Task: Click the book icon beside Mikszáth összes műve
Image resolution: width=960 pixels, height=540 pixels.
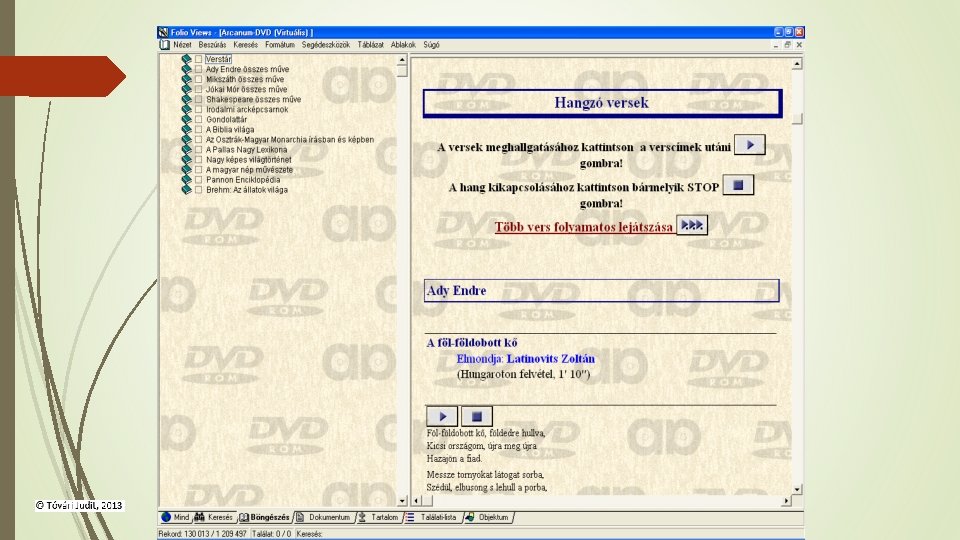Action: point(187,80)
